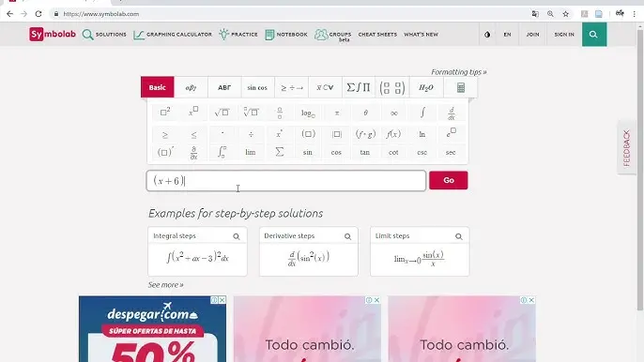
Task: Select the Σ ∫ Π calculus tab
Action: [359, 87]
